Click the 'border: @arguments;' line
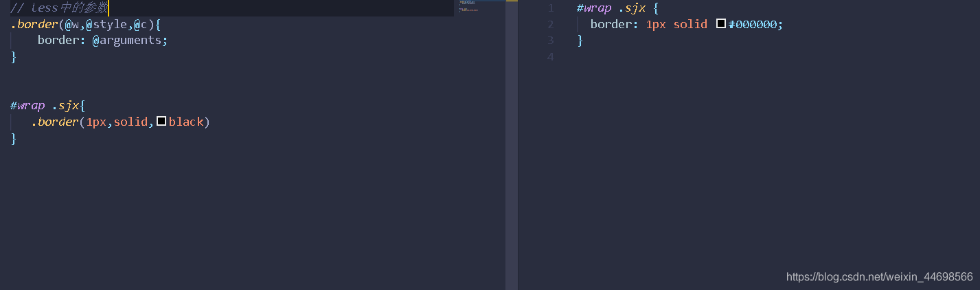The image size is (980, 290). pyautogui.click(x=103, y=41)
